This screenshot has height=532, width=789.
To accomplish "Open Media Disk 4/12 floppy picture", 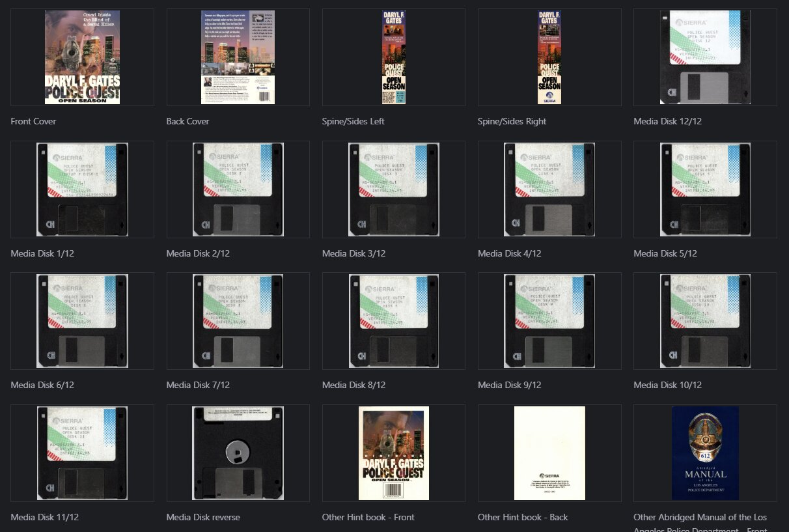I will click(549, 189).
